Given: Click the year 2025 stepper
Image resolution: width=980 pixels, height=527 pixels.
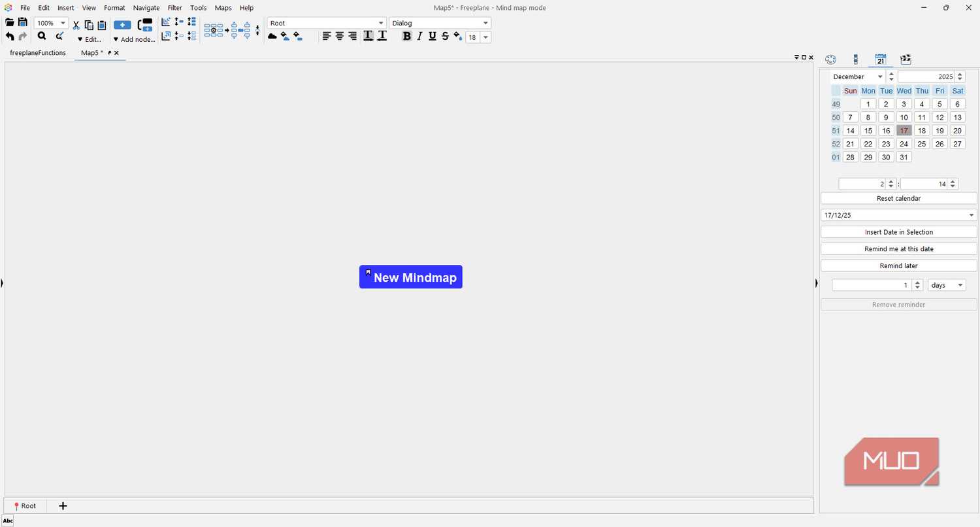Looking at the screenshot, I should [x=960, y=76].
